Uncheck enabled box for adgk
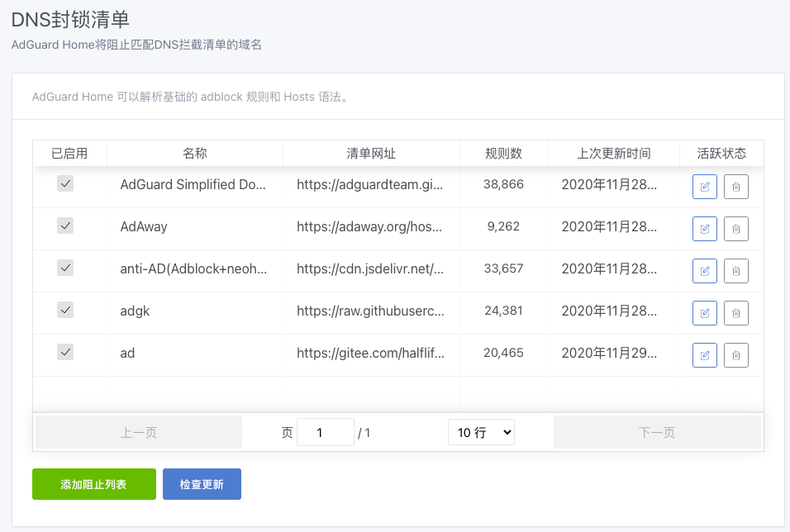This screenshot has height=532, width=790. tap(65, 310)
